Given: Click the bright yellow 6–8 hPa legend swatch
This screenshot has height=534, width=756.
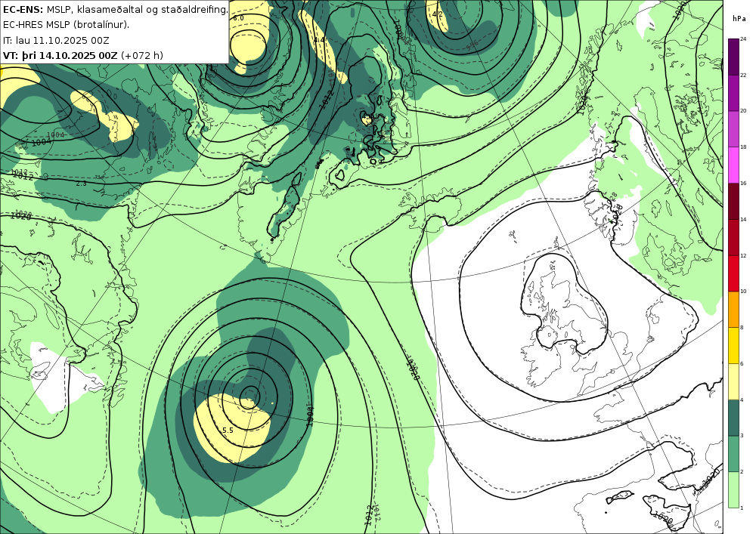Looking at the screenshot, I should (733, 345).
